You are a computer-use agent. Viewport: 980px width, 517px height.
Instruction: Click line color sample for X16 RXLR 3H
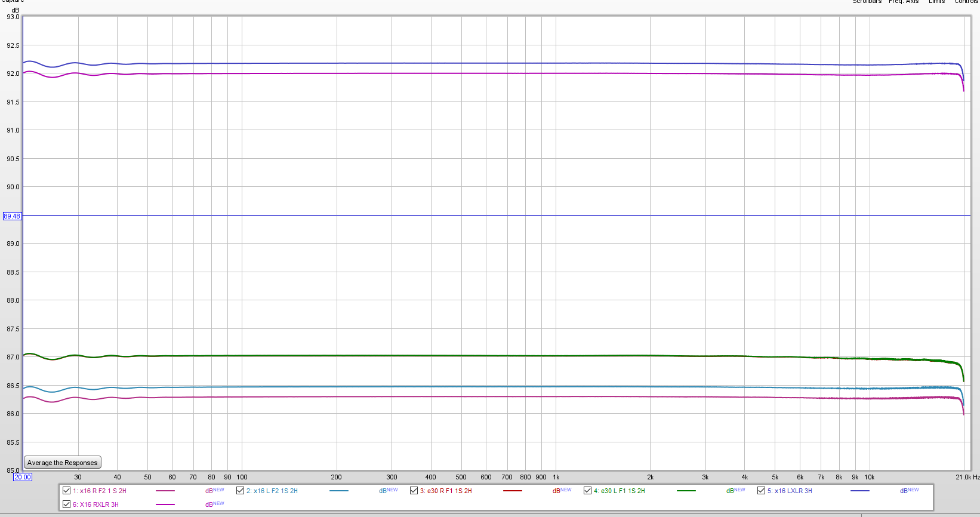click(x=165, y=504)
